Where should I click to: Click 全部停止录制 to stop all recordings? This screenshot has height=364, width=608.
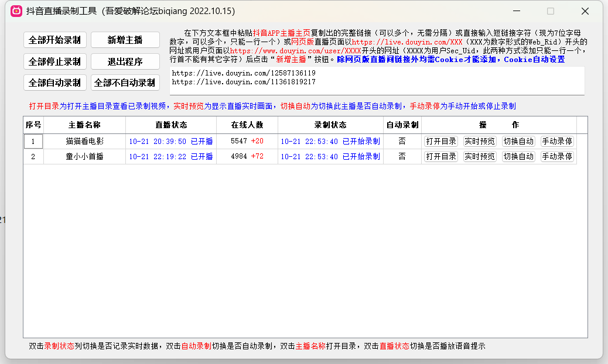(x=55, y=61)
